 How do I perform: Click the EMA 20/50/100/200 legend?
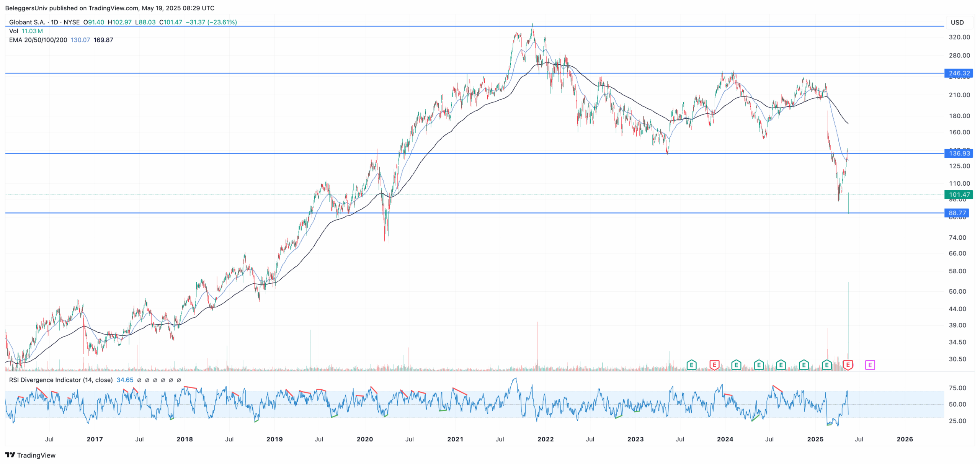pos(38,40)
